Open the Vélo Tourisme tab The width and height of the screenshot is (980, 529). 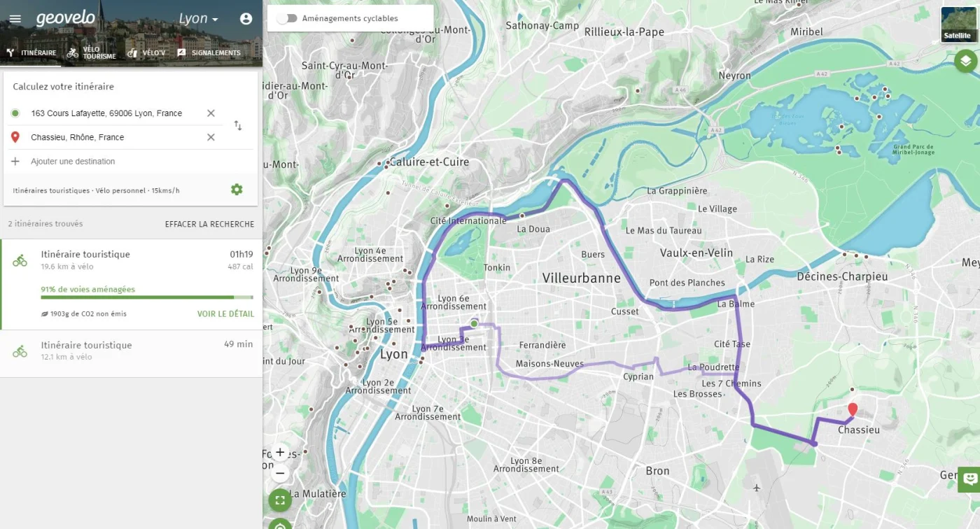click(92, 52)
